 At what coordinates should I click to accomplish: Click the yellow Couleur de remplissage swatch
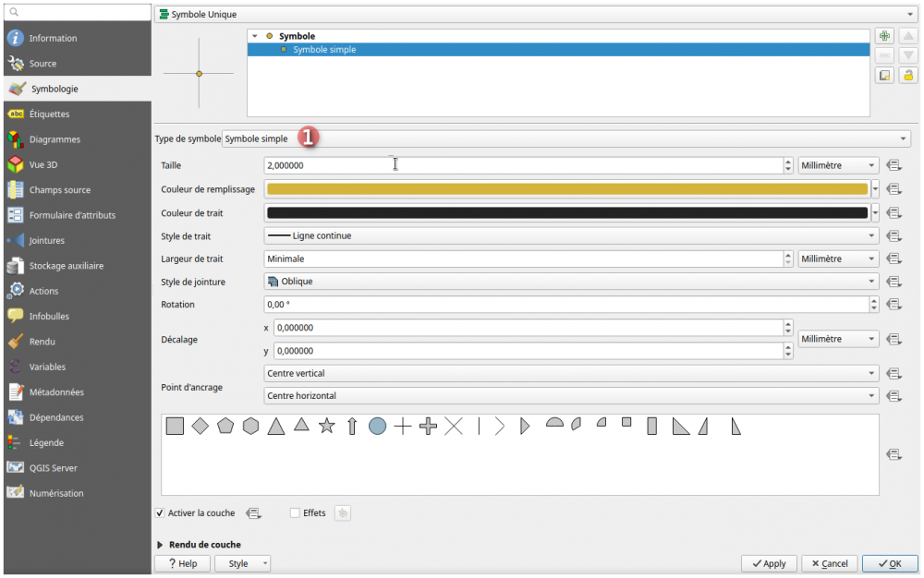565,189
